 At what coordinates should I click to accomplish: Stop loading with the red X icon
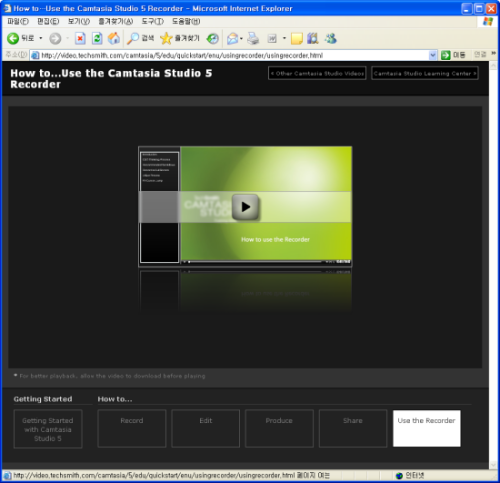80,39
